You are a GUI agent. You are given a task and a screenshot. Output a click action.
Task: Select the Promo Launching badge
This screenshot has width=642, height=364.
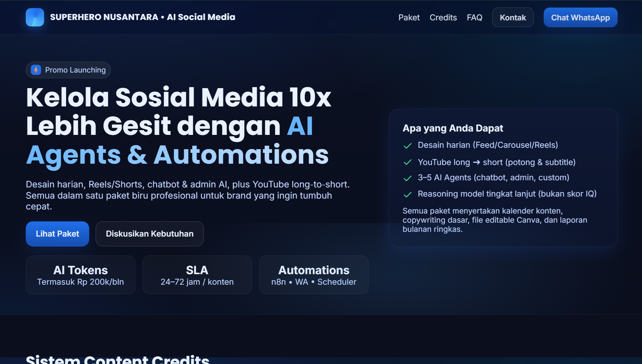(x=68, y=70)
